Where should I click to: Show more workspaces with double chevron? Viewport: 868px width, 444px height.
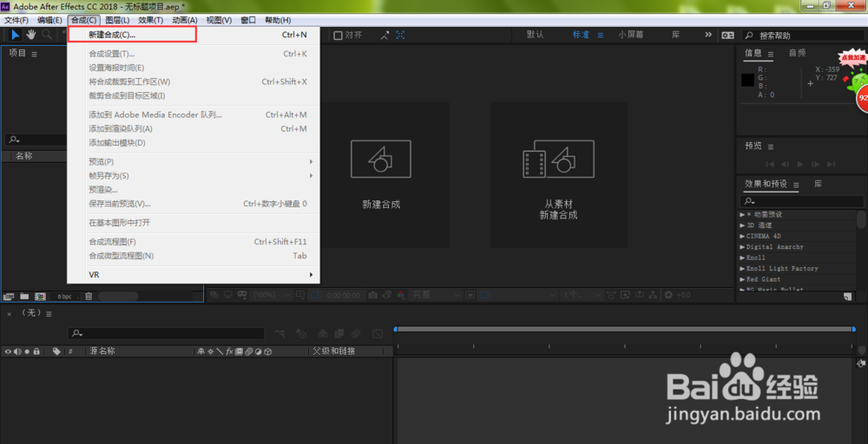coord(708,35)
